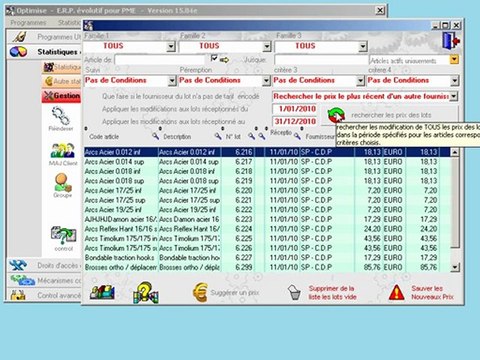Click the Fournisseur column header
The height and width of the screenshot is (360, 480).
pyautogui.click(x=320, y=137)
